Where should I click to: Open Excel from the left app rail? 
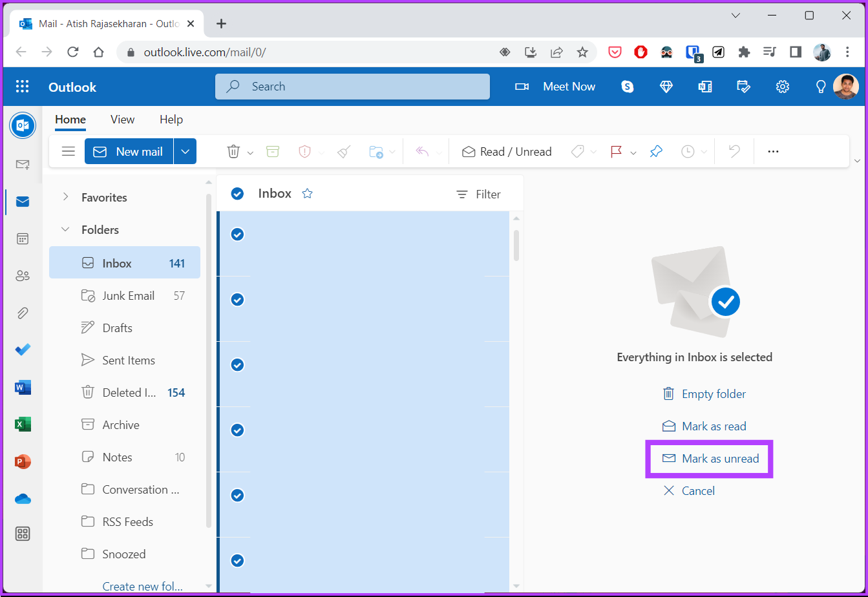23,424
